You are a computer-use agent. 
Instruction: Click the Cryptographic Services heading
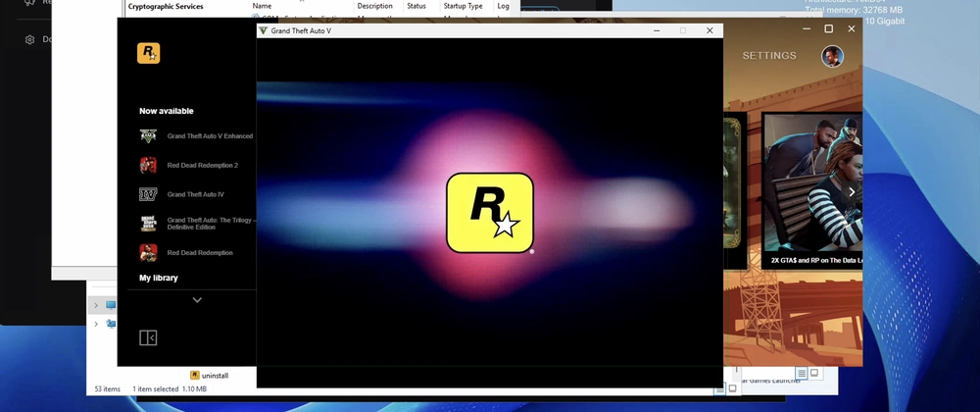point(166,6)
